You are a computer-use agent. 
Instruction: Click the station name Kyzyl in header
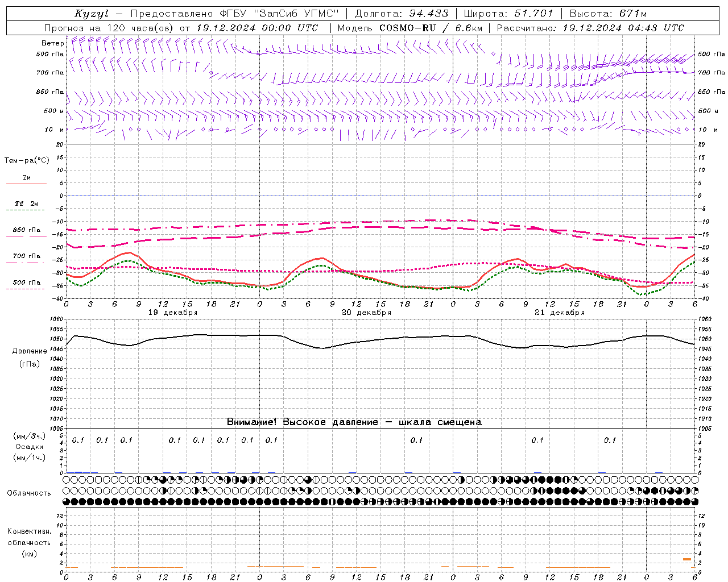coord(92,14)
